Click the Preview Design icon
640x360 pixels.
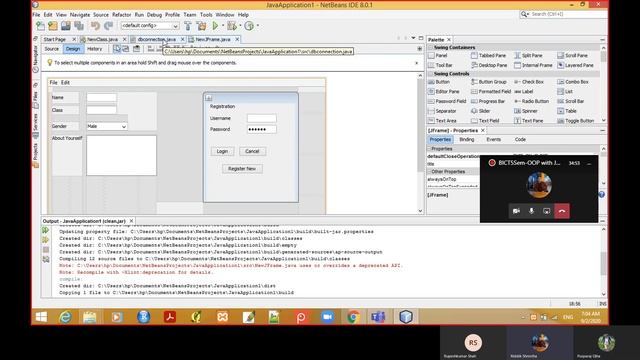click(x=136, y=49)
